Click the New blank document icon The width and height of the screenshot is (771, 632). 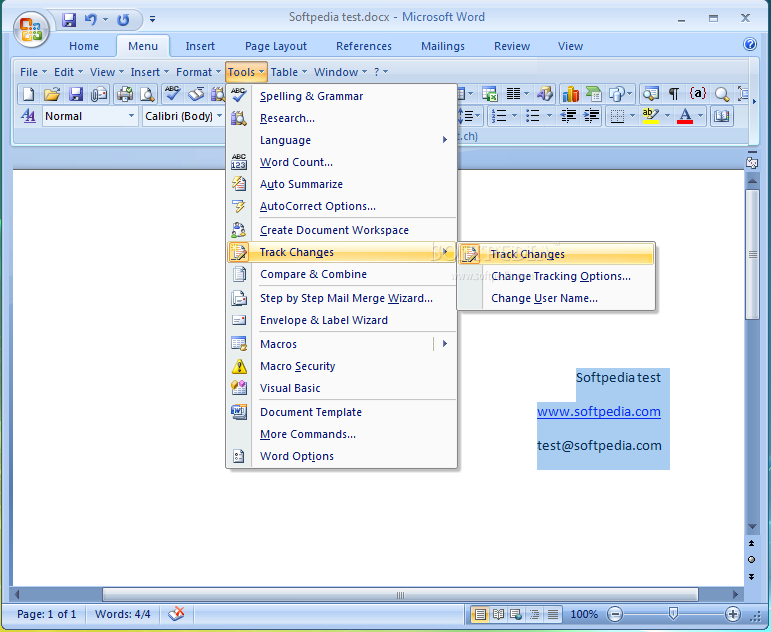click(29, 93)
